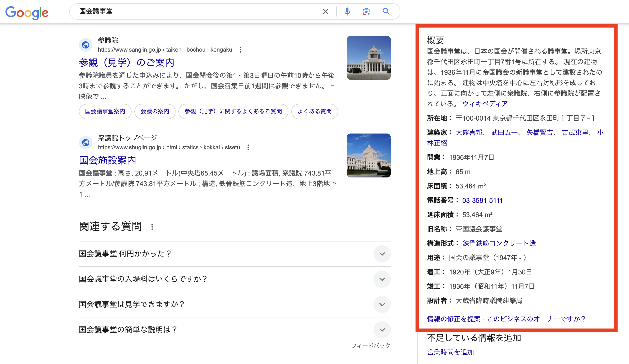
Task: Expand the question 国会議事堂 何円かかった？
Action: click(235, 254)
